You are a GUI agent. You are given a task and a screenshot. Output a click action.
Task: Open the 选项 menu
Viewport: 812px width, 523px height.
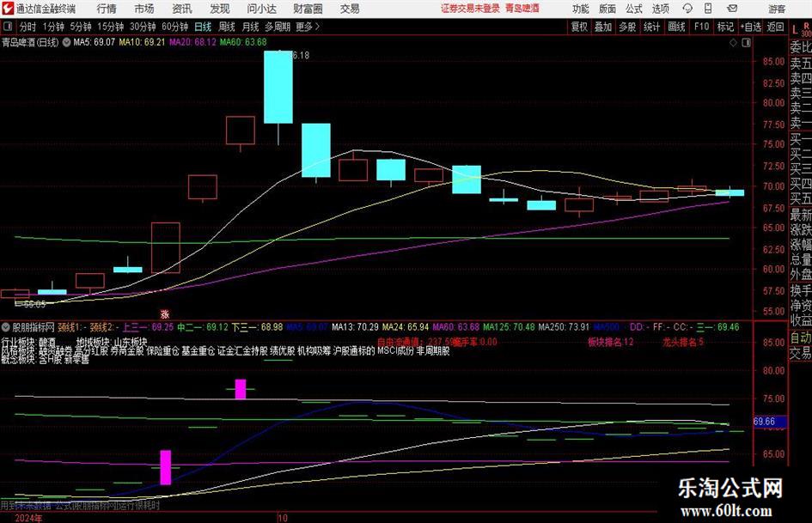tap(660, 9)
